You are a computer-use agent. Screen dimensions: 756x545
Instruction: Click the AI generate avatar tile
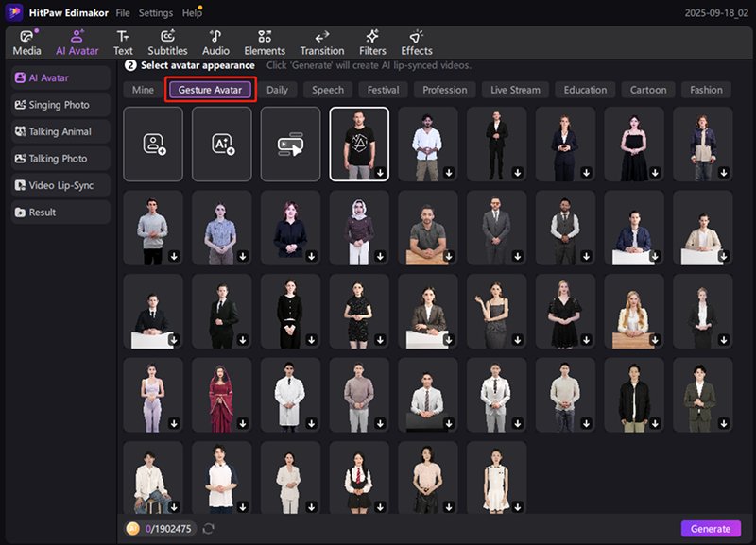222,145
